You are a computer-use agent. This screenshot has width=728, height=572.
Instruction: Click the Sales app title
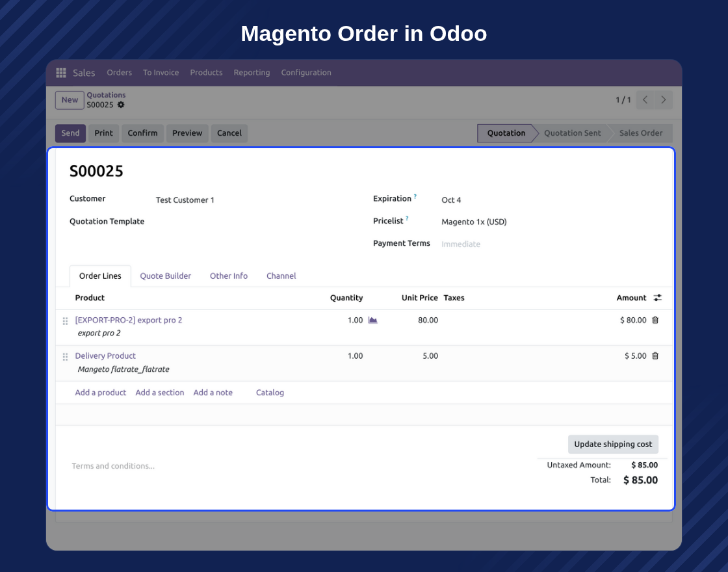(84, 73)
